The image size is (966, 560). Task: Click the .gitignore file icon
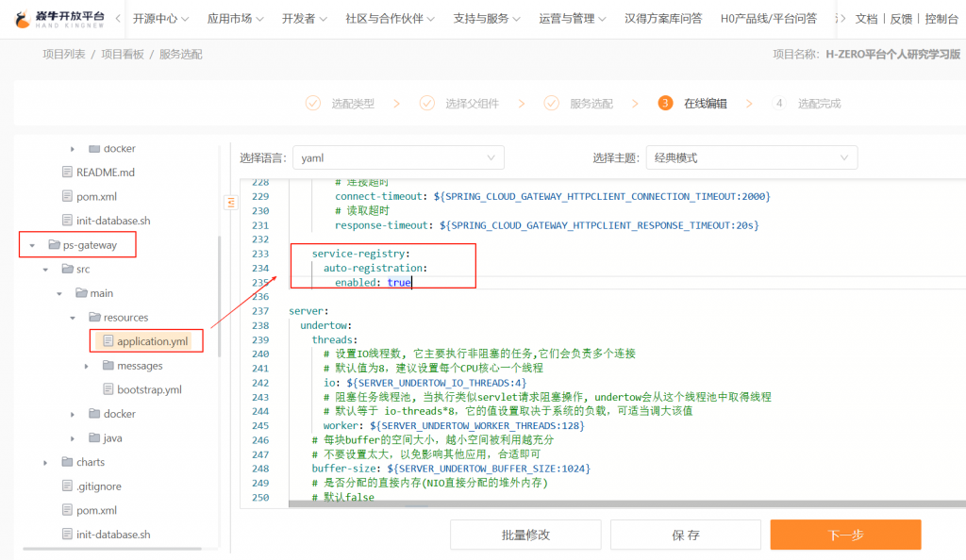tap(67, 486)
